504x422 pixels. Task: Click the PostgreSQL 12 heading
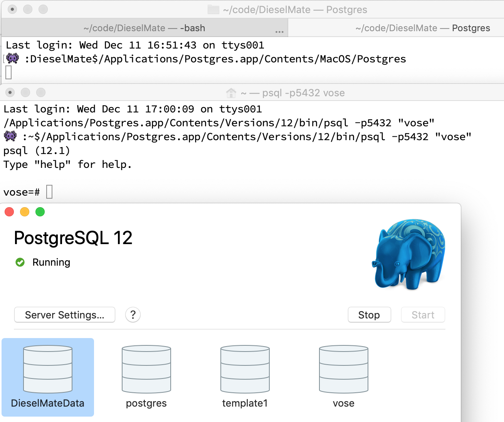point(73,238)
